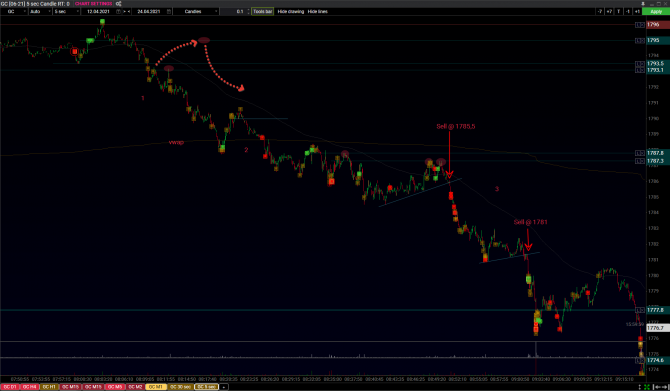Toggle Hide drawing option
This screenshot has height=391, width=670.
(x=291, y=12)
